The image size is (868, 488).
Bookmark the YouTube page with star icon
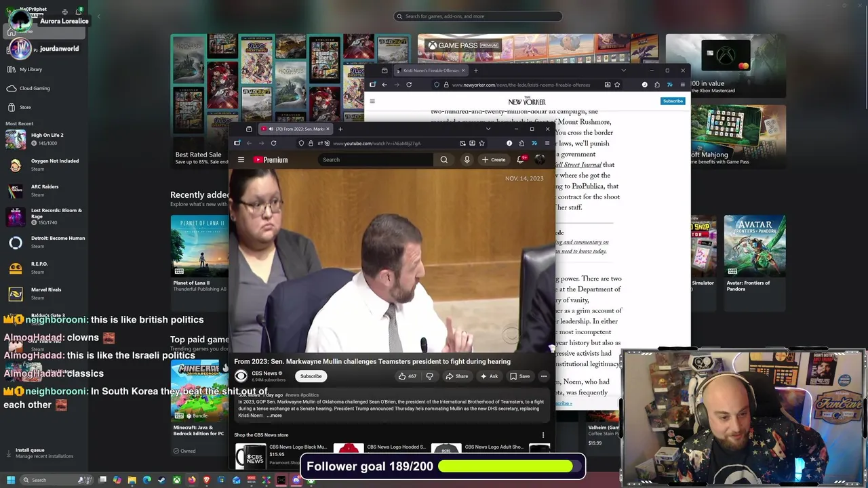(481, 143)
